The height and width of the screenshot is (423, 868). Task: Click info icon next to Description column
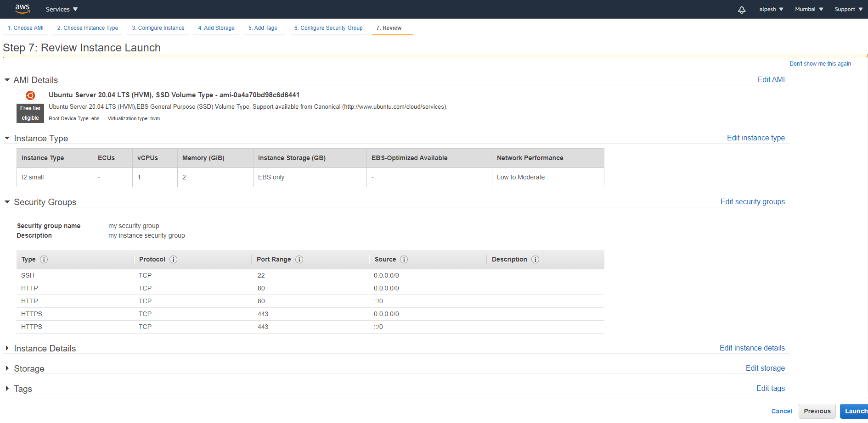tap(535, 260)
